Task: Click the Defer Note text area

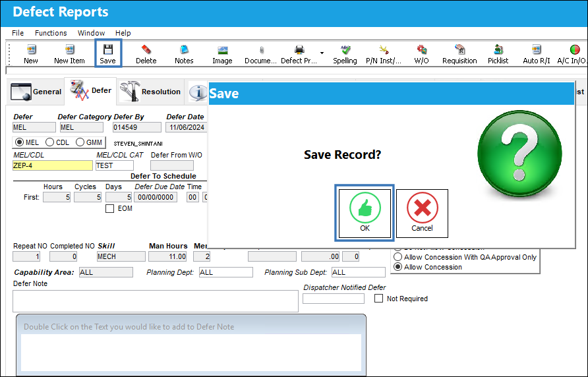Action: (156, 301)
